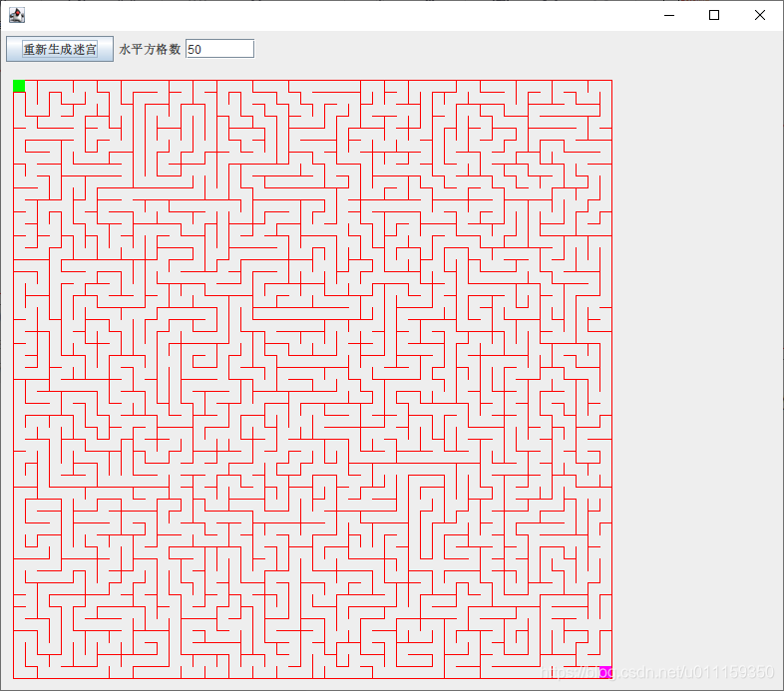784x691 pixels.
Task: Minimize the maze window
Action: [669, 16]
